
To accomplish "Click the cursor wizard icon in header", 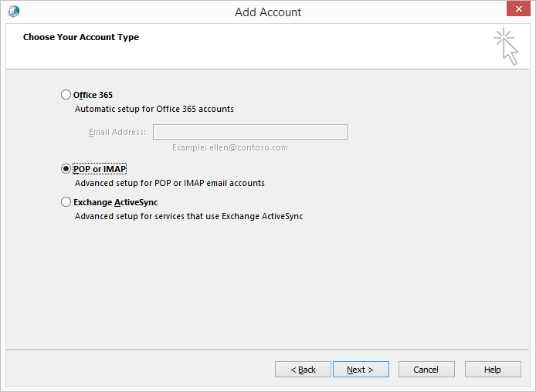I will pos(506,46).
